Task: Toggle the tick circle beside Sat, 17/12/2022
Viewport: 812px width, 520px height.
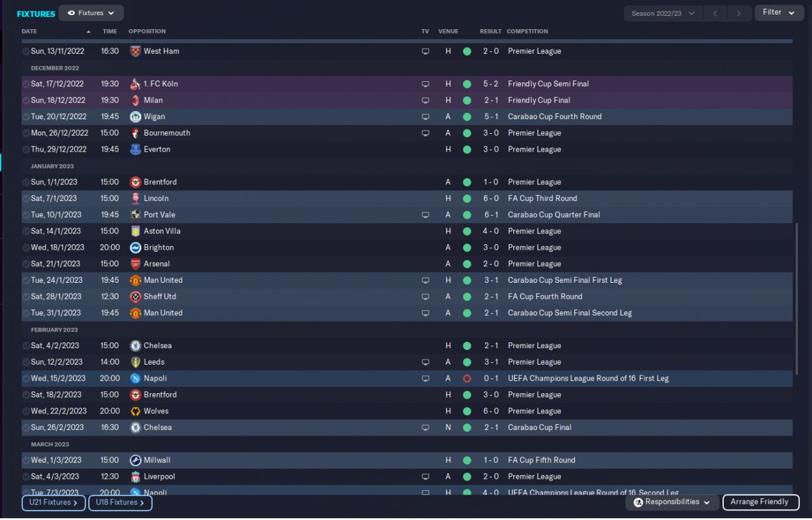Action: (x=25, y=84)
